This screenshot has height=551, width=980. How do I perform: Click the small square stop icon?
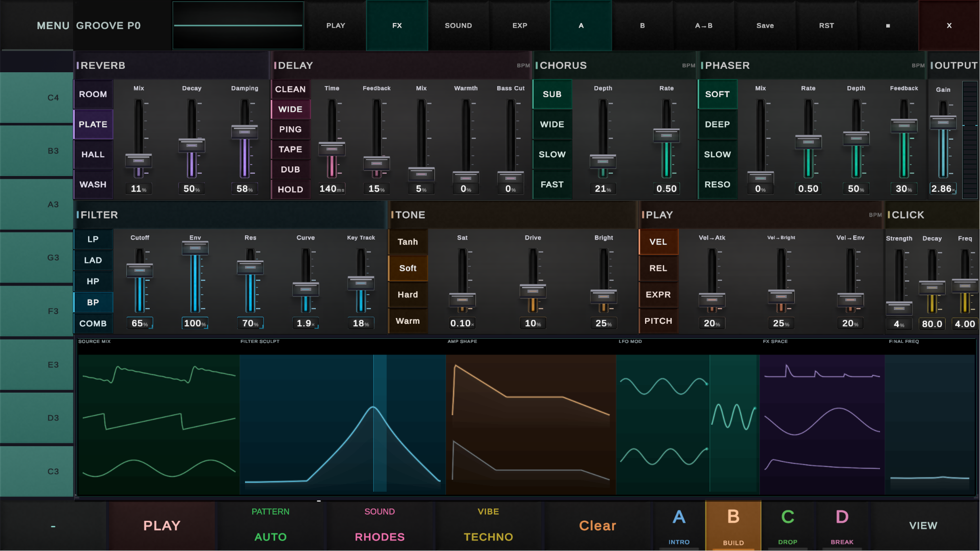888,25
